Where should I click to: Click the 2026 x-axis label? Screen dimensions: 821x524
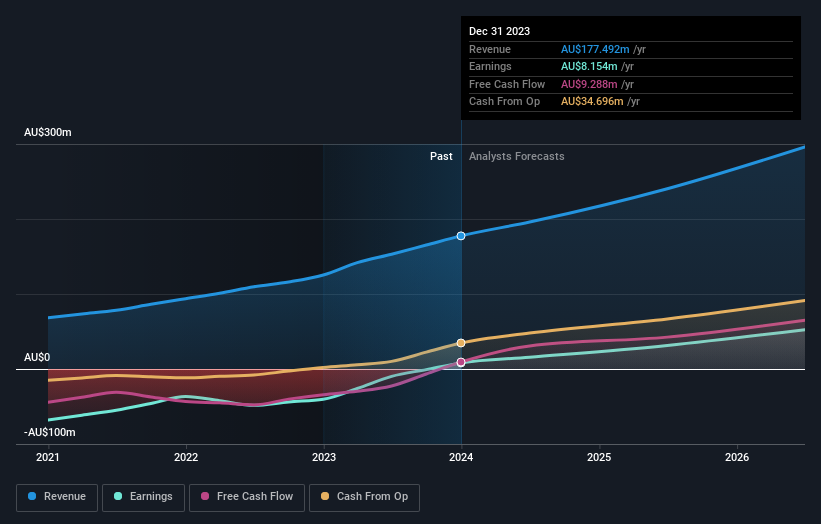click(737, 457)
